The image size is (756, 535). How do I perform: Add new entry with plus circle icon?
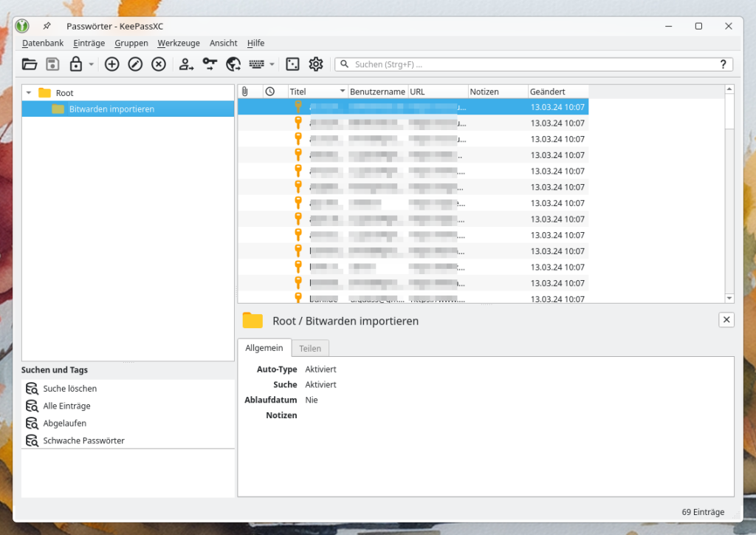pyautogui.click(x=112, y=64)
